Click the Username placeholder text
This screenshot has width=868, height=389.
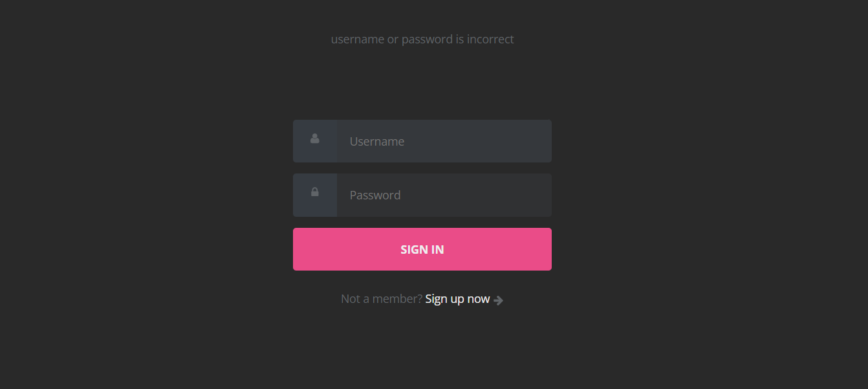click(377, 141)
